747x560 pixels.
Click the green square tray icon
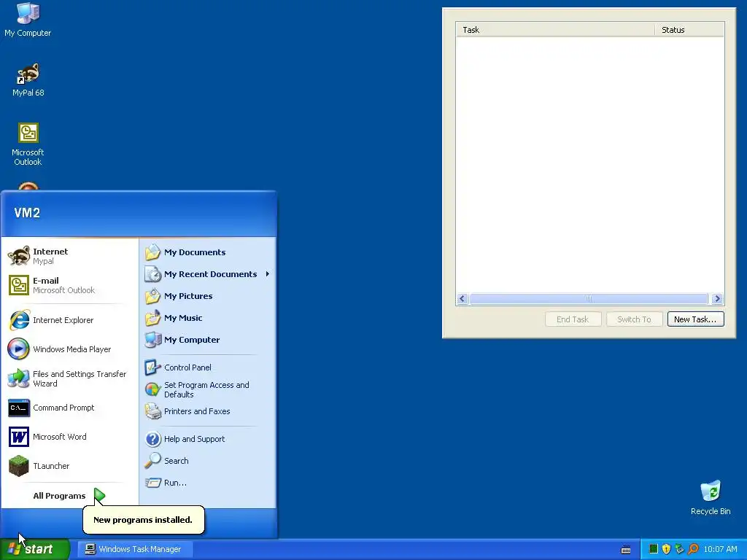[x=653, y=549]
